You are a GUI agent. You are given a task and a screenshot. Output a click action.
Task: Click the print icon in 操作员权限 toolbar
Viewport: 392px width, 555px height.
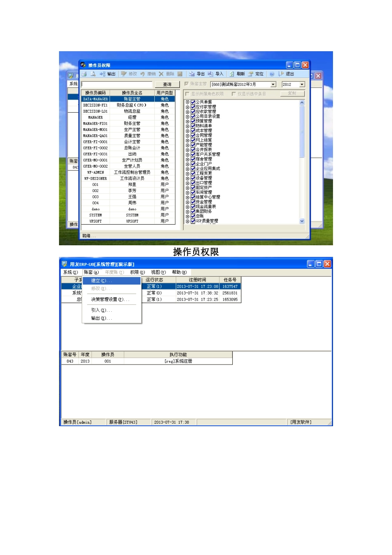(x=84, y=74)
